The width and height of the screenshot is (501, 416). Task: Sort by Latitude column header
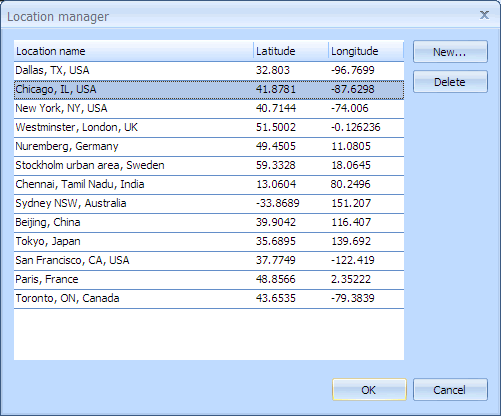point(291,51)
